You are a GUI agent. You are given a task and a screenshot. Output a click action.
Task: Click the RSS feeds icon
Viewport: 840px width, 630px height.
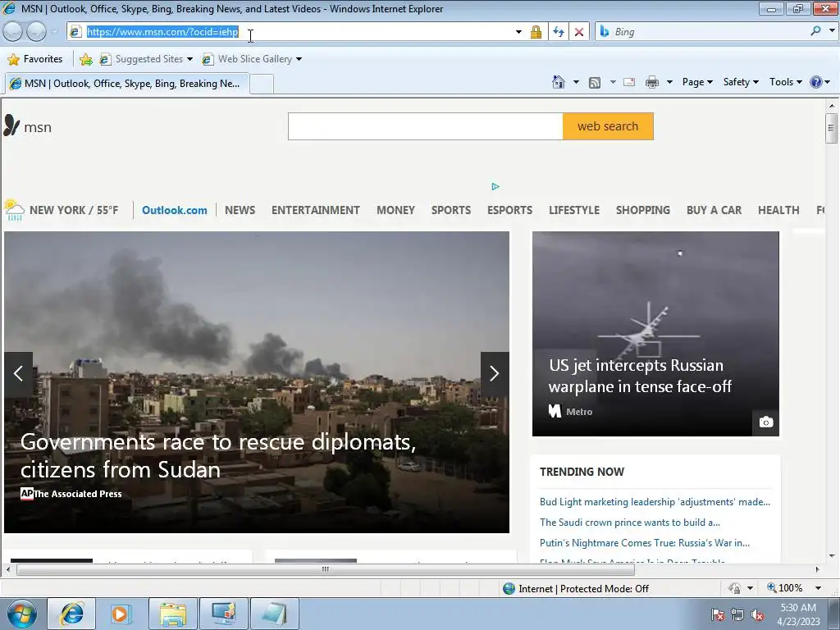click(595, 82)
